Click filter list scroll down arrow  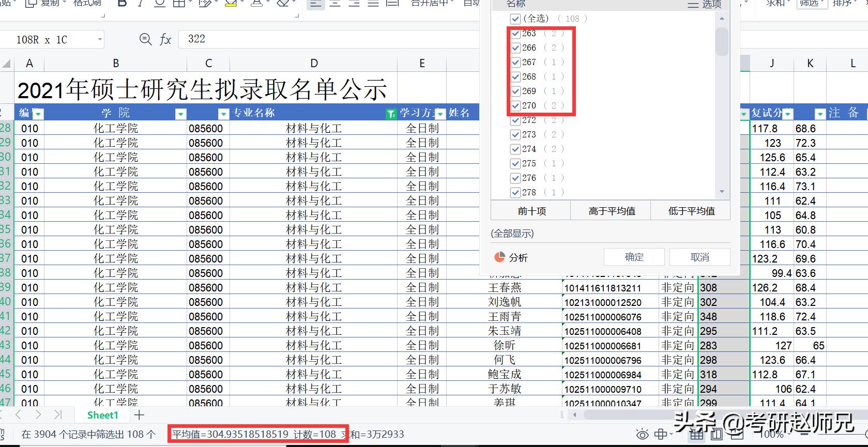point(722,192)
